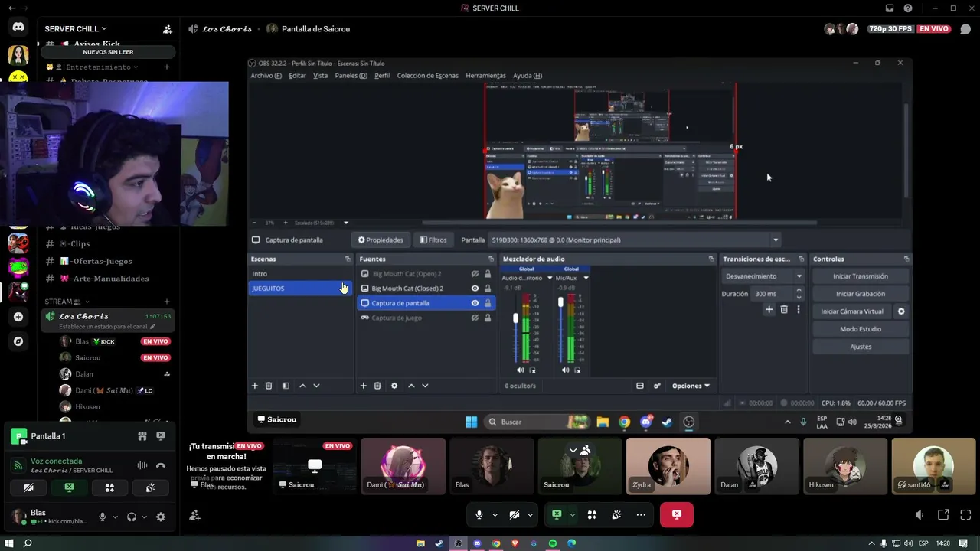Click the Modo Estudio button
Image resolution: width=980 pixels, height=551 pixels.
coord(861,329)
